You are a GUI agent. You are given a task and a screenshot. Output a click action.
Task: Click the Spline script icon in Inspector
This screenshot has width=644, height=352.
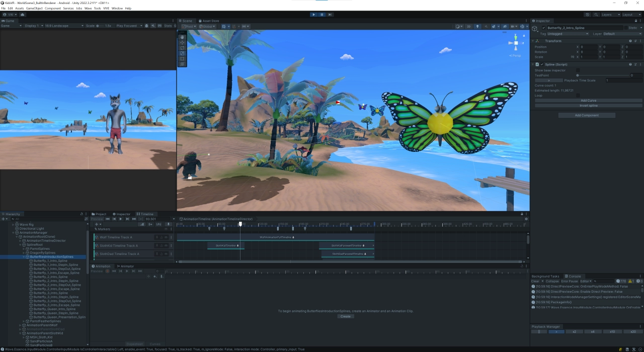(537, 64)
